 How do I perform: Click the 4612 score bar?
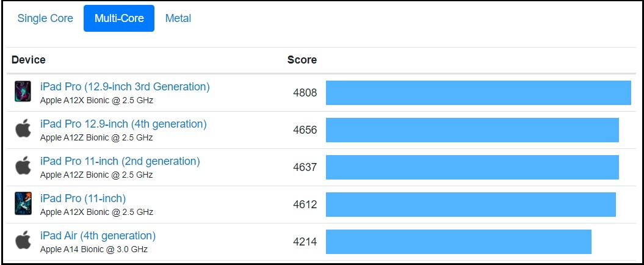pyautogui.click(x=471, y=205)
